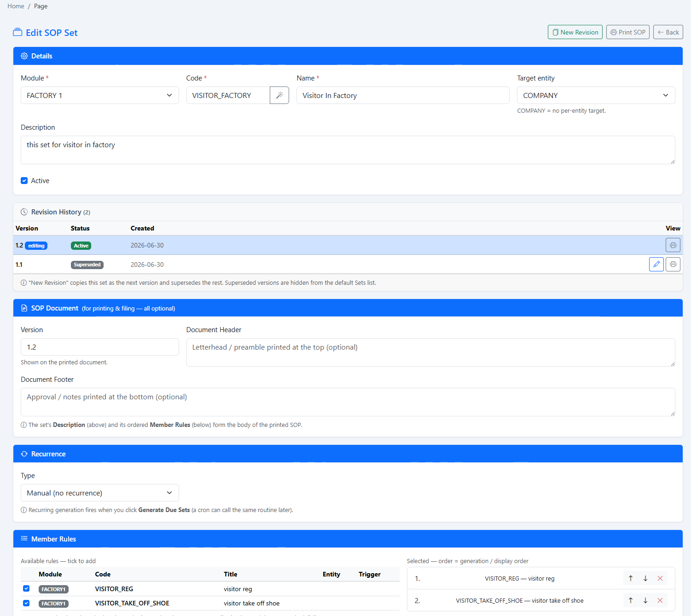Print revision 1.1 from history row
691x616 pixels.
pyautogui.click(x=673, y=264)
